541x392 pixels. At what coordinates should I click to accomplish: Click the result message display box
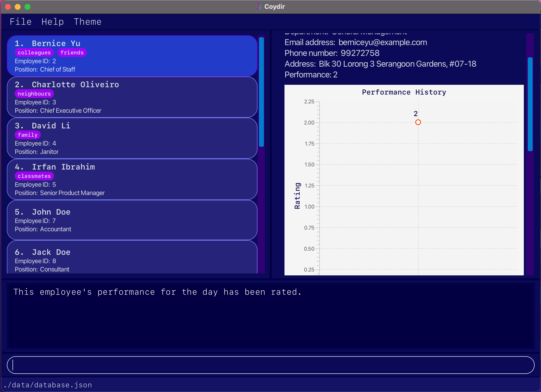(x=270, y=316)
